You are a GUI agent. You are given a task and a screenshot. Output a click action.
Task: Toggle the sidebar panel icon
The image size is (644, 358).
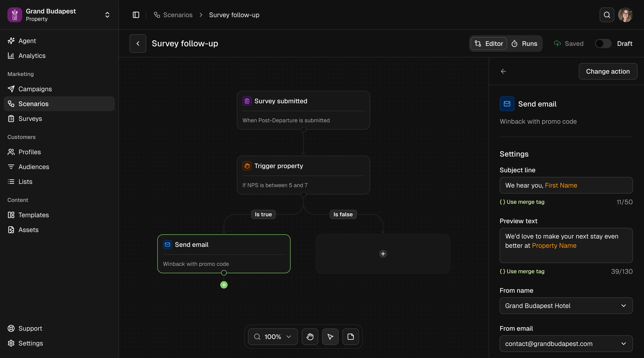tap(136, 15)
